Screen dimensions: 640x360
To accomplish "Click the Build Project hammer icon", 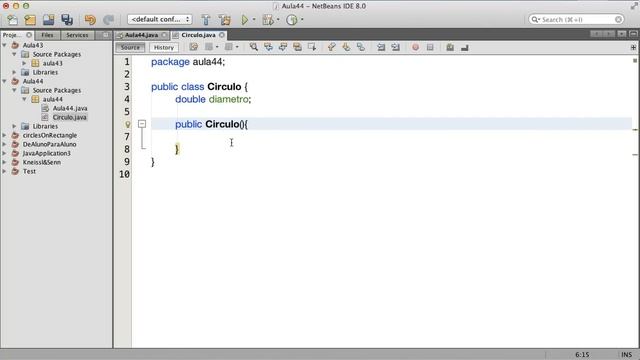I will (x=206, y=20).
